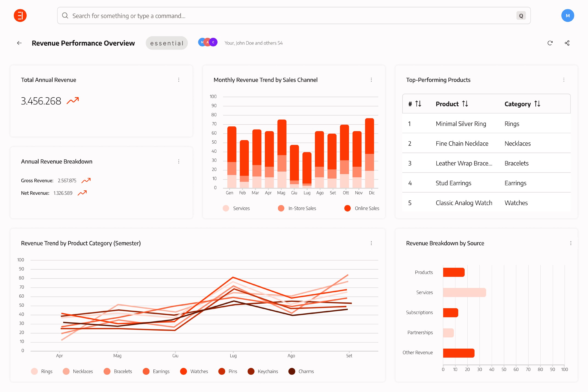
Task: Select the Charms color swatch in the legend
Action: (x=292, y=372)
